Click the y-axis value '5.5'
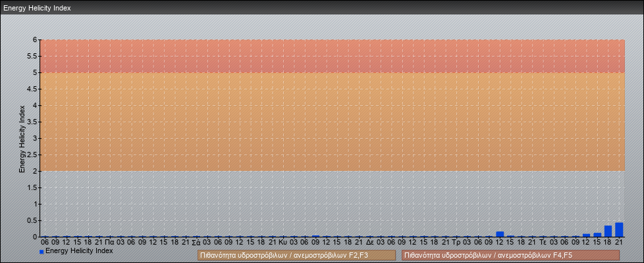644x263 pixels. click(x=32, y=56)
